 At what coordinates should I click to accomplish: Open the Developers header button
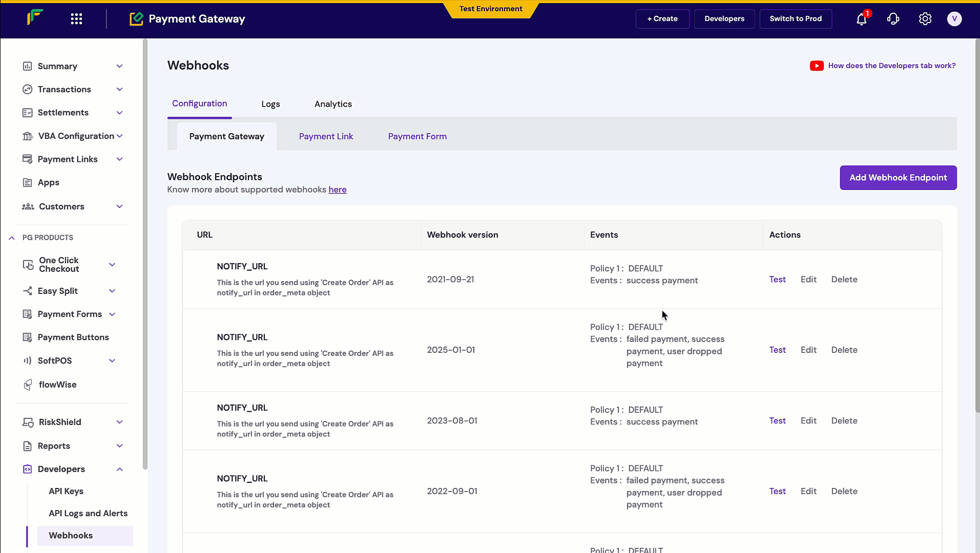pyautogui.click(x=724, y=19)
